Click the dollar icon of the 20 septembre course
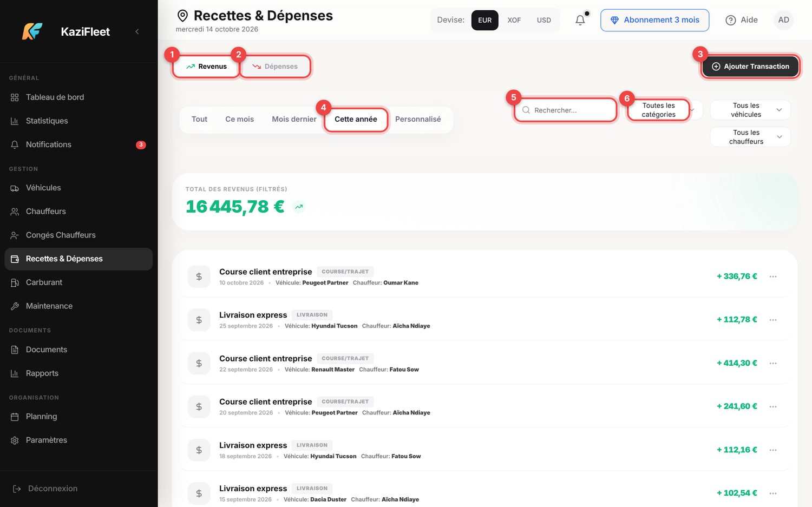The image size is (812, 507). [x=199, y=406]
